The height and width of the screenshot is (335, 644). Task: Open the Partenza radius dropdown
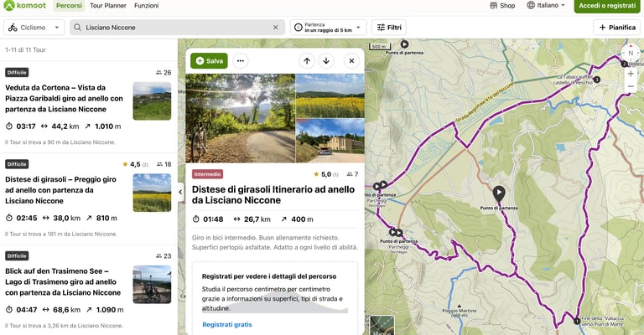point(328,28)
